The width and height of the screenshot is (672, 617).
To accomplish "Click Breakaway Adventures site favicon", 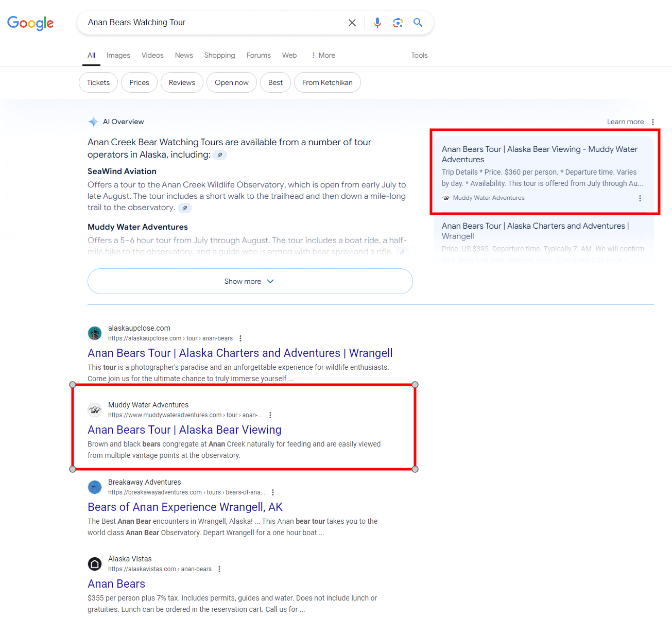I will (95, 487).
